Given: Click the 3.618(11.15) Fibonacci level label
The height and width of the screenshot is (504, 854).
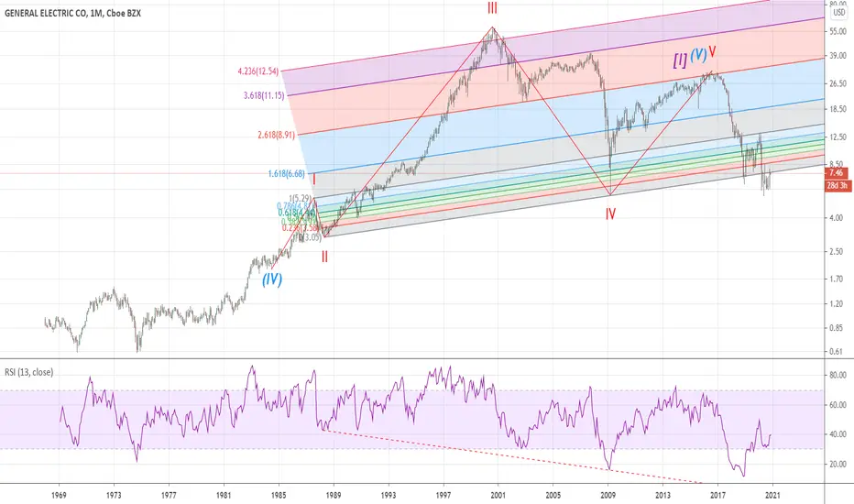Looking at the screenshot, I should (264, 96).
